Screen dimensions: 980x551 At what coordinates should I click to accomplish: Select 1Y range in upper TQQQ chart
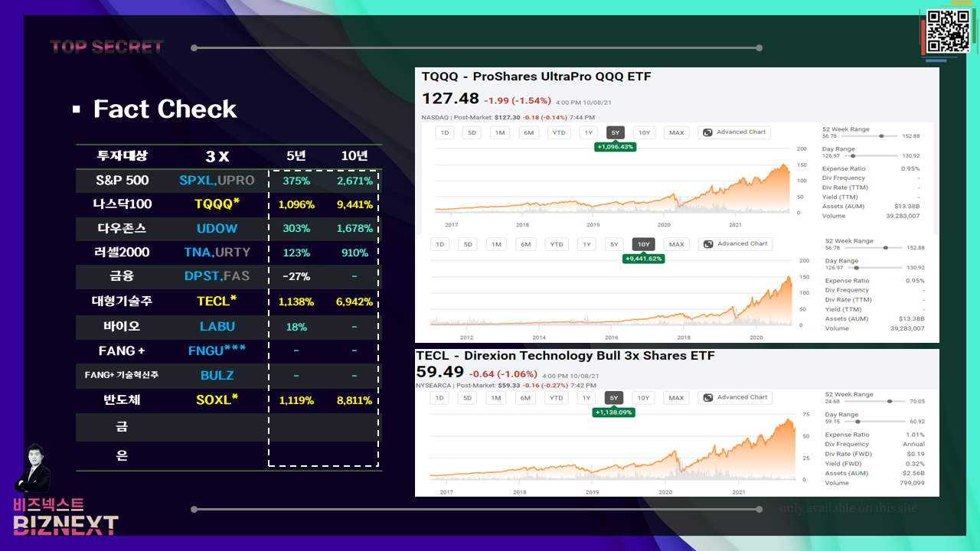(x=588, y=132)
